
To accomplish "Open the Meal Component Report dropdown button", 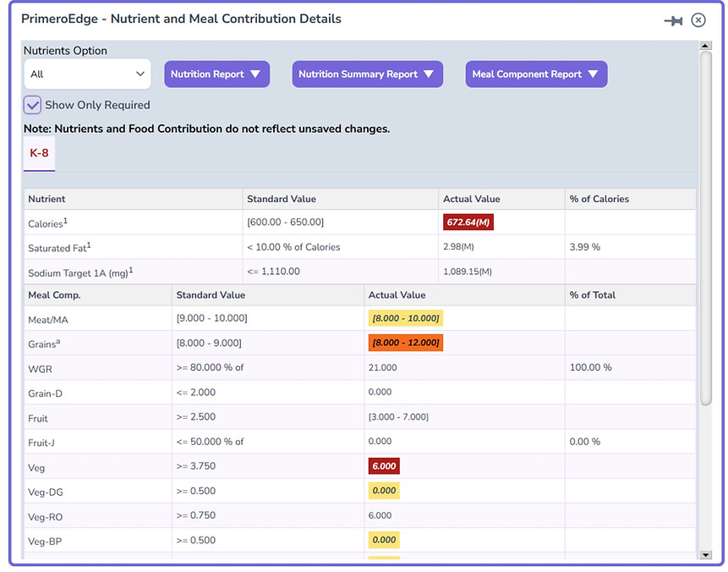I will [536, 74].
